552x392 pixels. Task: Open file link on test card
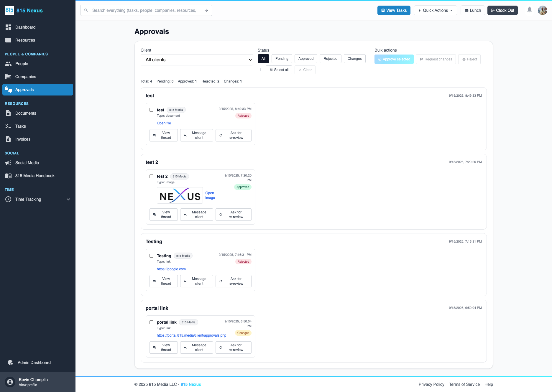(x=164, y=123)
